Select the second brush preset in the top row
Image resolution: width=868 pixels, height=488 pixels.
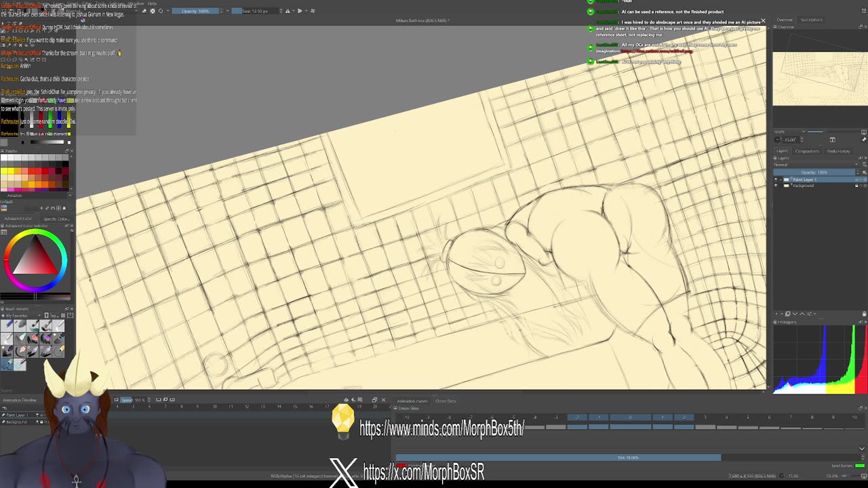pyautogui.click(x=20, y=326)
